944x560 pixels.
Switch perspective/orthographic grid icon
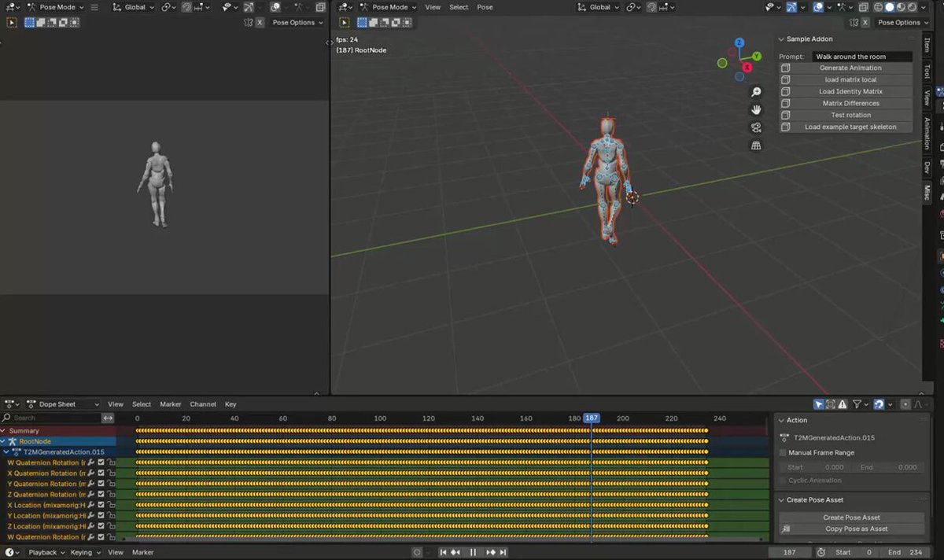756,146
